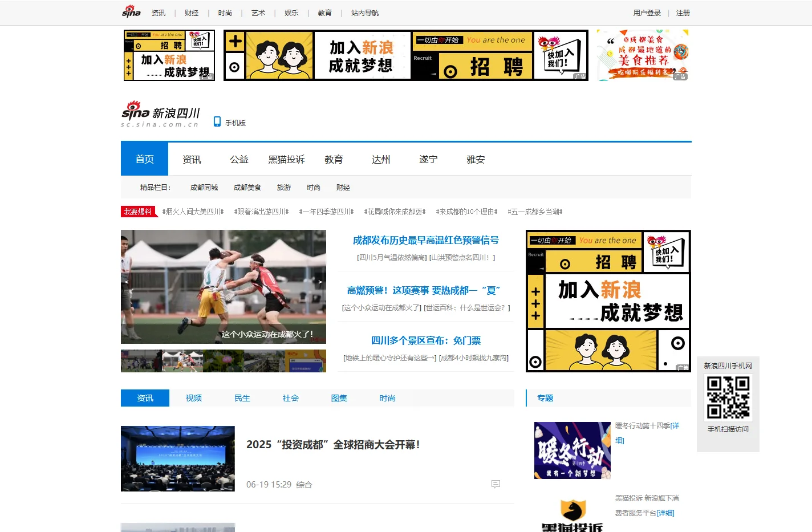Open 站内导航 site navigation
The height and width of the screenshot is (532, 812).
[x=365, y=13]
